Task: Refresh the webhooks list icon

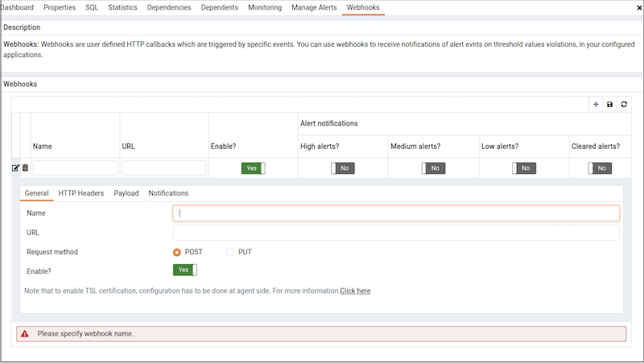Action: coord(624,105)
